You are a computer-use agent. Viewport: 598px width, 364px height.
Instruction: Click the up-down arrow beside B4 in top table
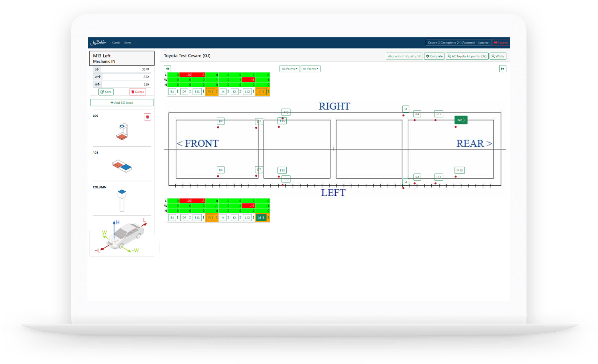point(178,92)
